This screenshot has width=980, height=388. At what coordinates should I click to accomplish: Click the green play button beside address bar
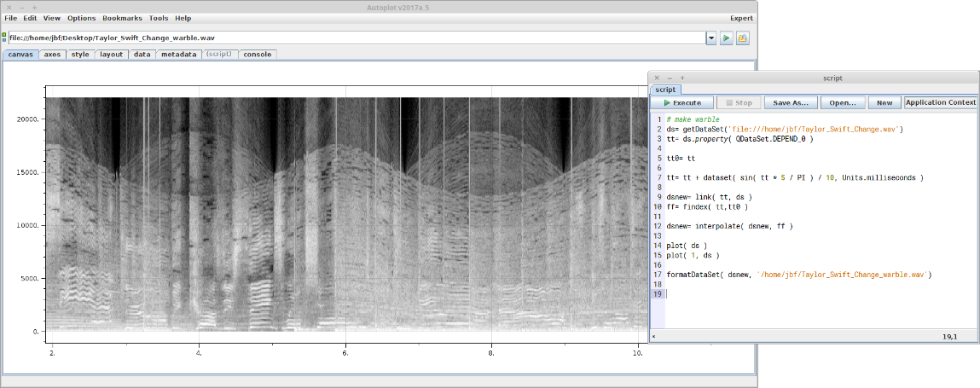pyautogui.click(x=726, y=38)
